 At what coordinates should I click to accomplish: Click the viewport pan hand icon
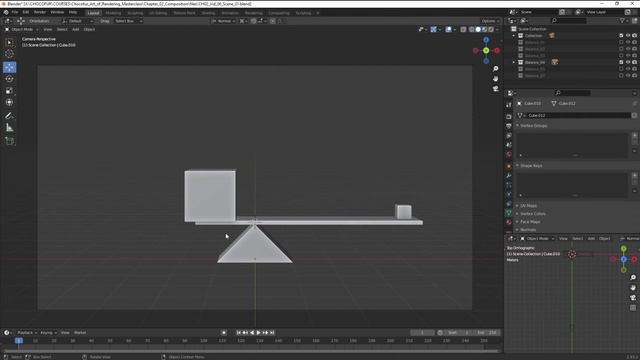pos(496,78)
